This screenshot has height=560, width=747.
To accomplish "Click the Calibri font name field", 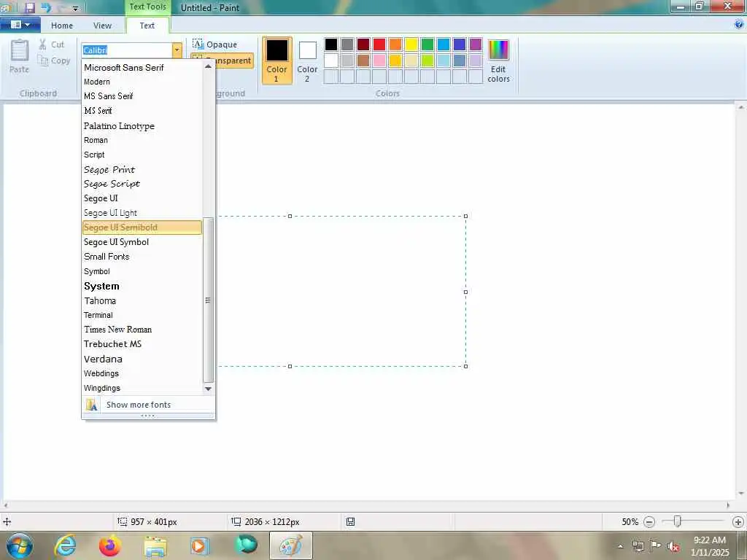I will pyautogui.click(x=127, y=50).
